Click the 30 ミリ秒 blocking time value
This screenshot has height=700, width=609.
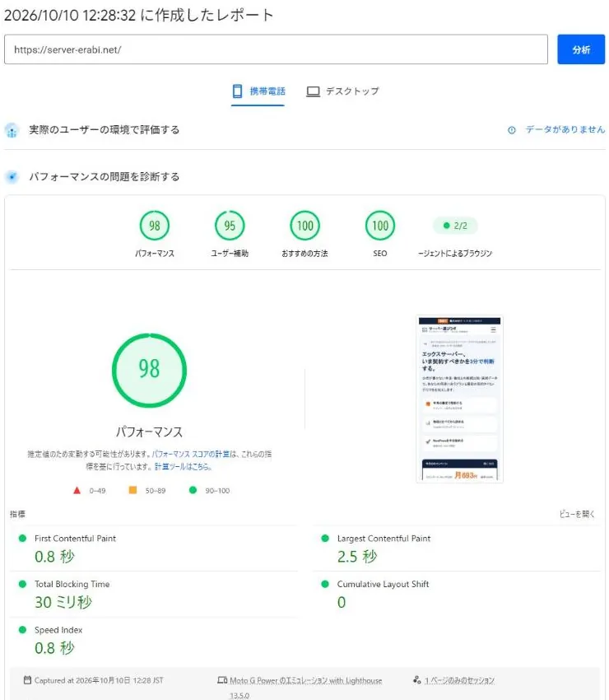[63, 602]
